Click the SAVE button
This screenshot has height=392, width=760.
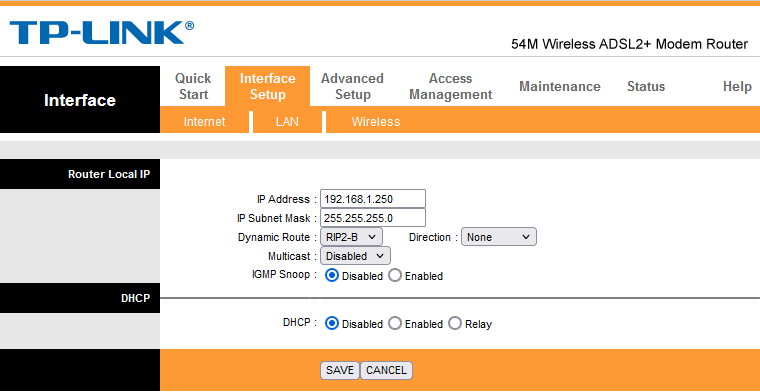[340, 370]
